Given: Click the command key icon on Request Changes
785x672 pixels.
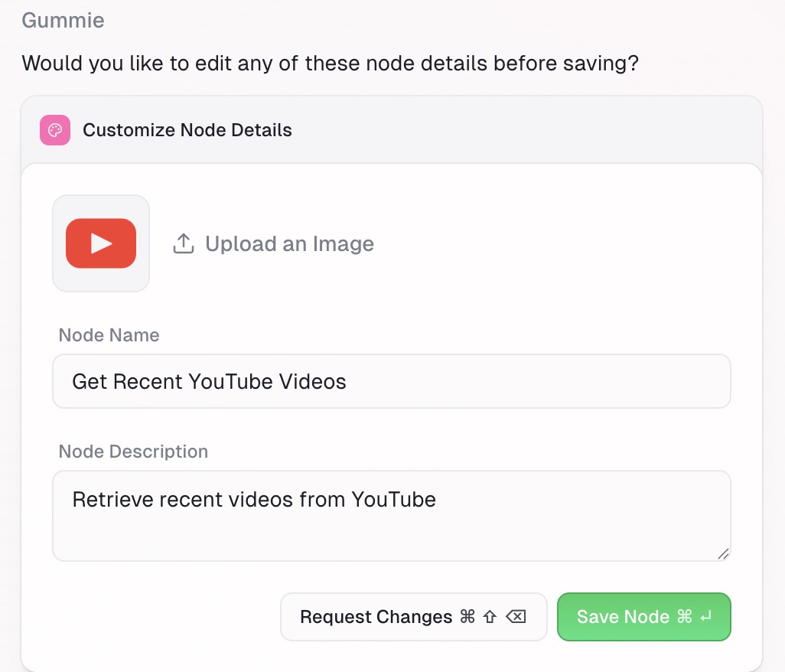Looking at the screenshot, I should [467, 616].
